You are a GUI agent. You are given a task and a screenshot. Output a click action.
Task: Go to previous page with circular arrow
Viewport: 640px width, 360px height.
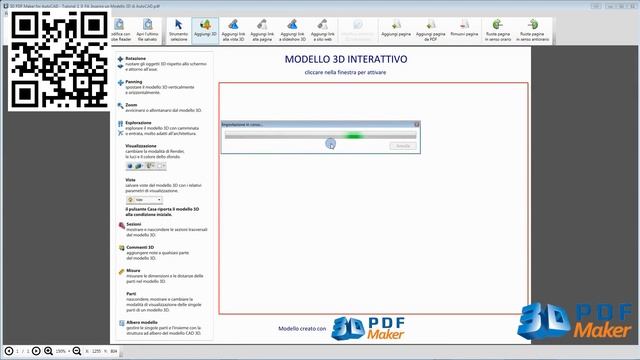coord(9,351)
